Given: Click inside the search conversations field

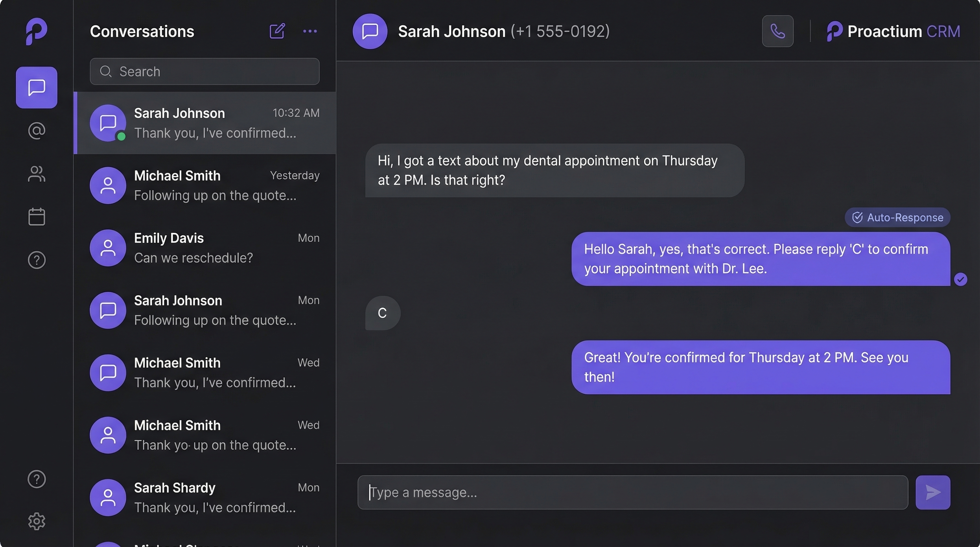Looking at the screenshot, I should pos(204,72).
